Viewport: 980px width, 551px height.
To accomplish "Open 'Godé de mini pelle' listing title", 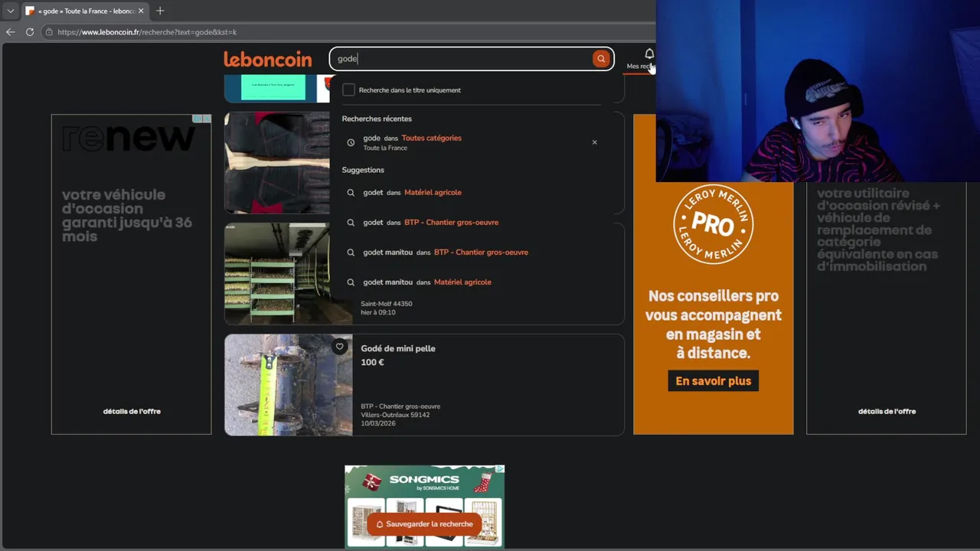I will click(x=398, y=349).
